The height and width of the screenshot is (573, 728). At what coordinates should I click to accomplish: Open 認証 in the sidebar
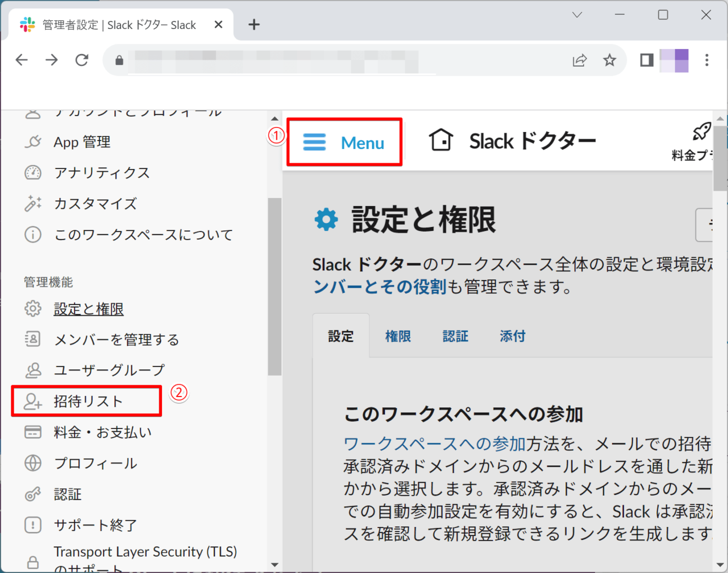pos(68,494)
